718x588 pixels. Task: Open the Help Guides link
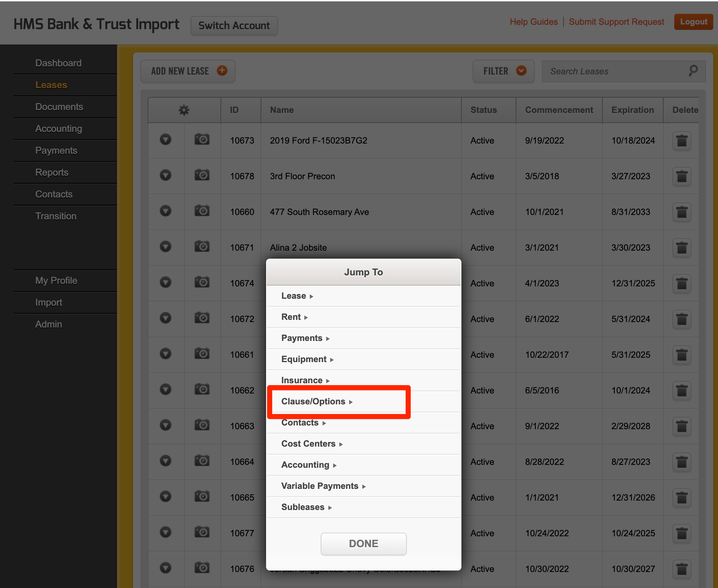pos(534,22)
